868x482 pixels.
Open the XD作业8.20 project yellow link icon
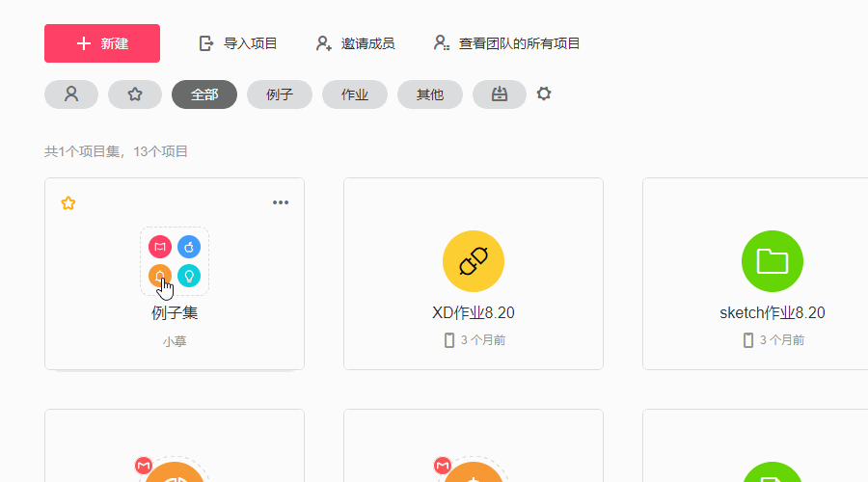tap(474, 261)
